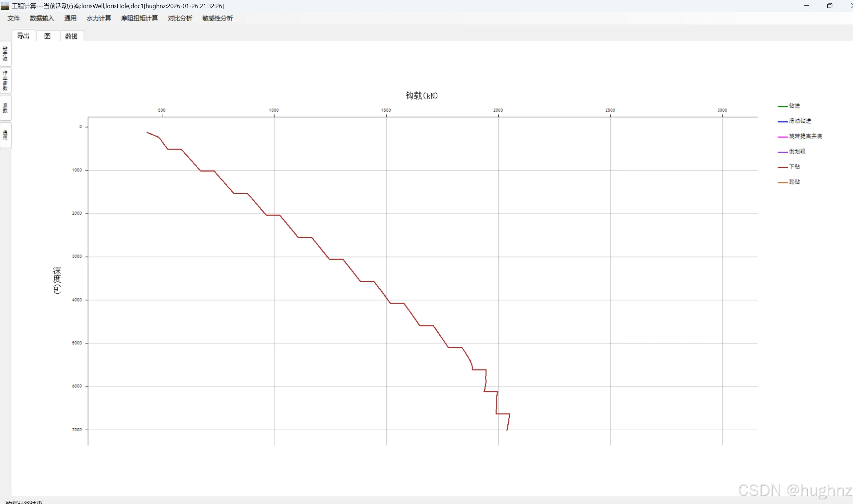
Task: Open the 敏感性分析 menu
Action: click(x=217, y=18)
